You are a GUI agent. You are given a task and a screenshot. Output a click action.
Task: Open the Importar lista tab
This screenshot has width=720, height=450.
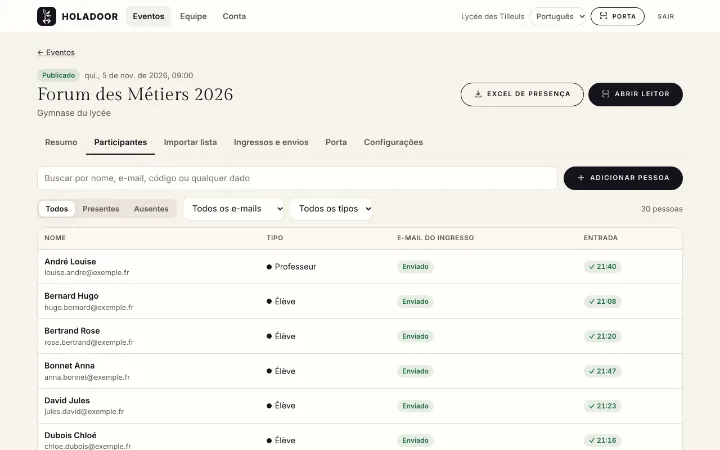(190, 142)
